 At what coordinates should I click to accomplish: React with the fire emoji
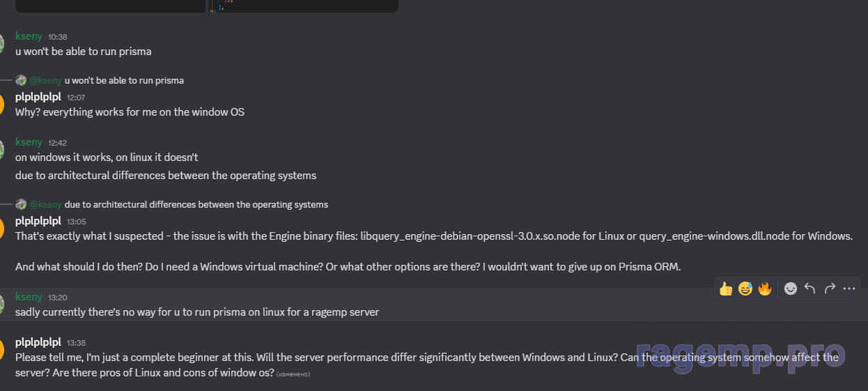[765, 289]
